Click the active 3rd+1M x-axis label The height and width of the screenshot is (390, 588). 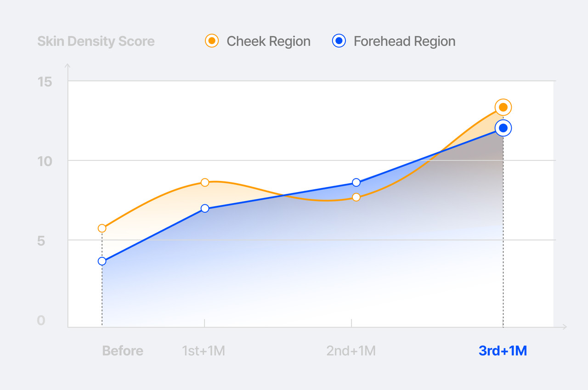[503, 351]
